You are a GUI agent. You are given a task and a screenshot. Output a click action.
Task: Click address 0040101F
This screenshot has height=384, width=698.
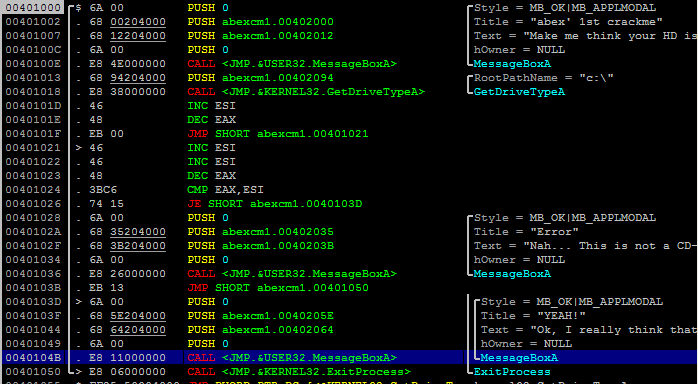click(x=33, y=134)
